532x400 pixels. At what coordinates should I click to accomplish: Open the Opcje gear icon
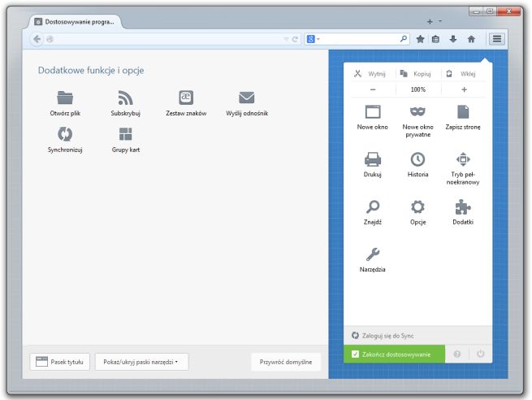point(417,207)
